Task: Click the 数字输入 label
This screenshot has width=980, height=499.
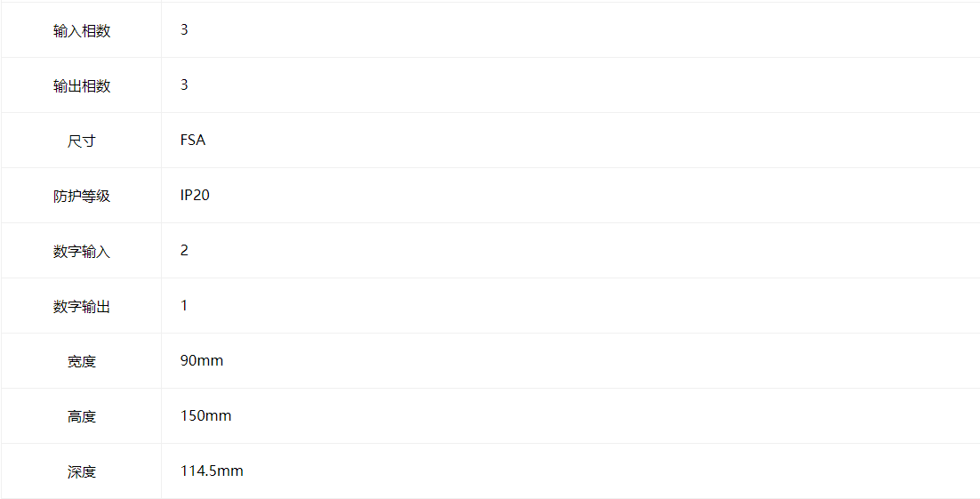Action: [x=81, y=252]
